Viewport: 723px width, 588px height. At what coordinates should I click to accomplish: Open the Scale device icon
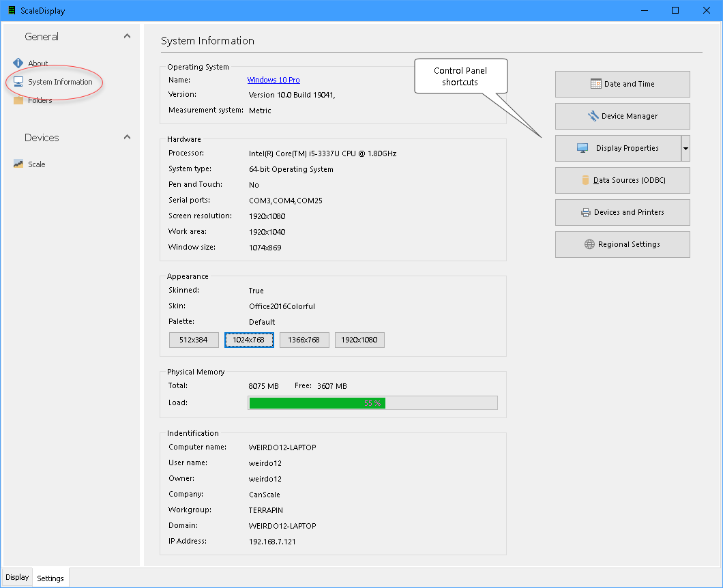(18, 164)
